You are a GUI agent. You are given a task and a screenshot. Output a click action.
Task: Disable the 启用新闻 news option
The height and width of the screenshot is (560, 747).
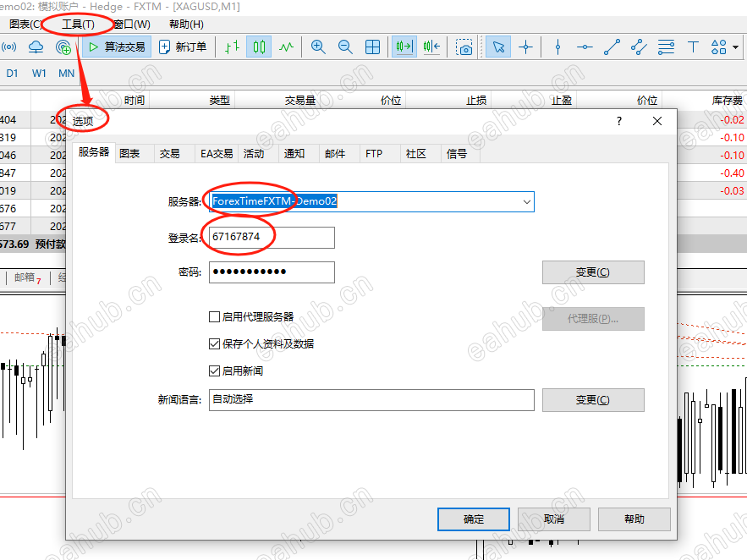pyautogui.click(x=215, y=370)
